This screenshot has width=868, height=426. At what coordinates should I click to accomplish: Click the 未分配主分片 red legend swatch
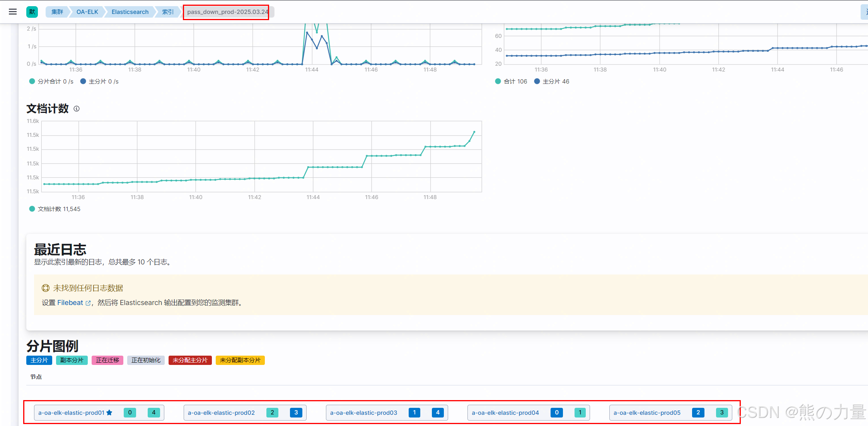coord(190,360)
